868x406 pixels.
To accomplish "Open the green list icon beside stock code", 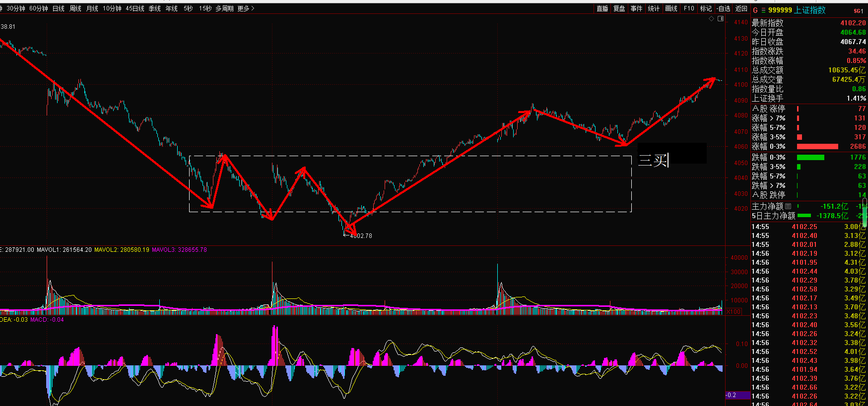I will tap(763, 10).
